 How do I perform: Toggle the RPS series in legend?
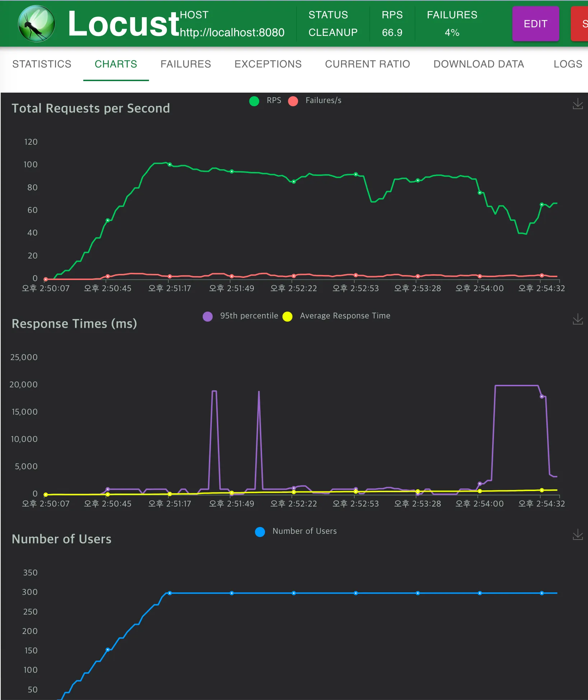(x=265, y=101)
